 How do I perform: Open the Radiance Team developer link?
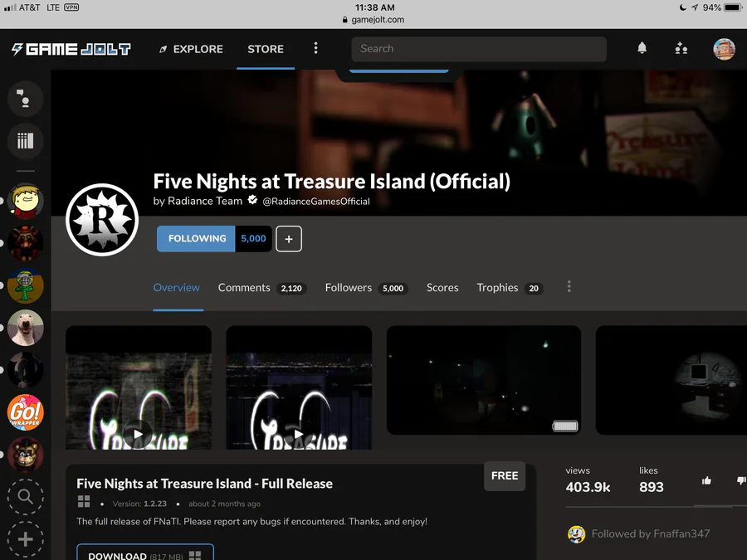[x=205, y=201]
